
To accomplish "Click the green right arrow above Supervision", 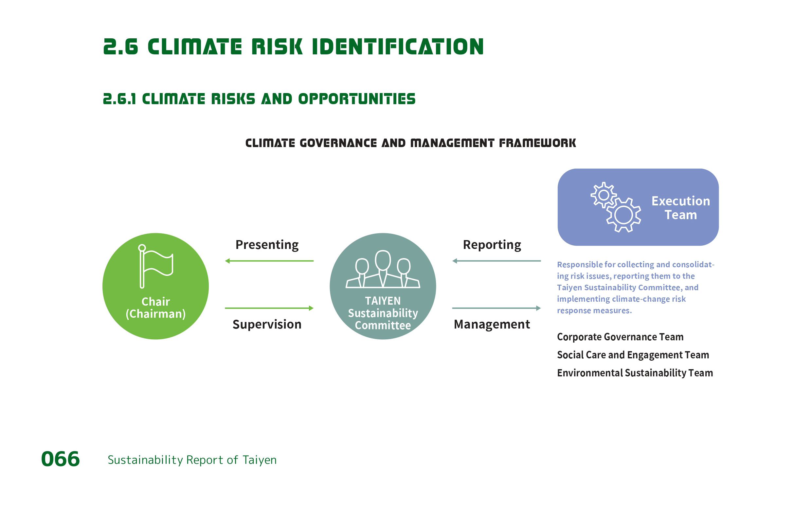I will pos(269,308).
